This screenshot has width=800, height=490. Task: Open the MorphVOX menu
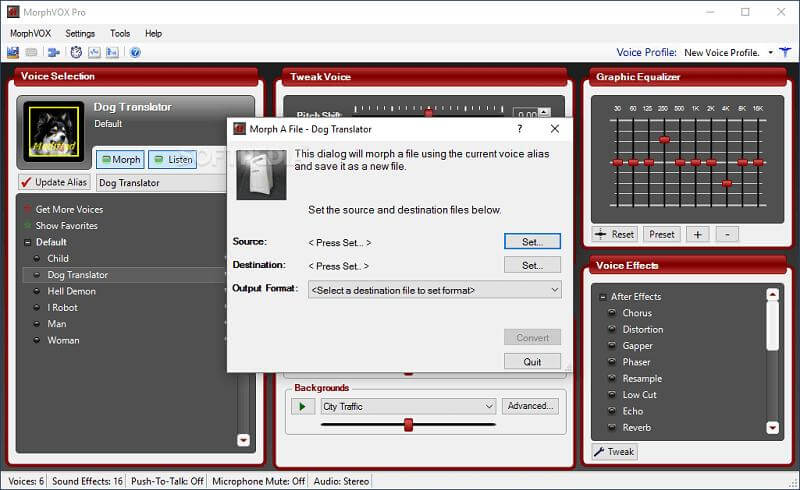click(x=31, y=33)
